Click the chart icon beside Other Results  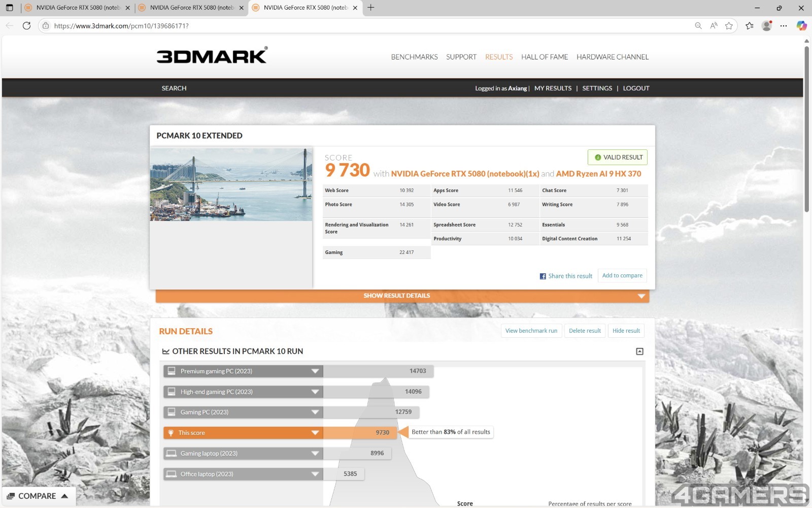(165, 351)
